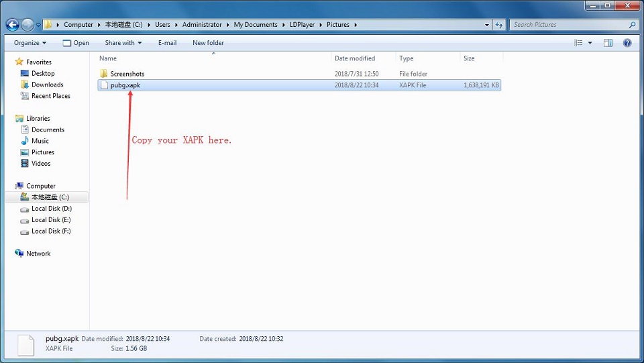The height and width of the screenshot is (363, 644).
Task: Select Network in navigation pane
Action: [38, 254]
